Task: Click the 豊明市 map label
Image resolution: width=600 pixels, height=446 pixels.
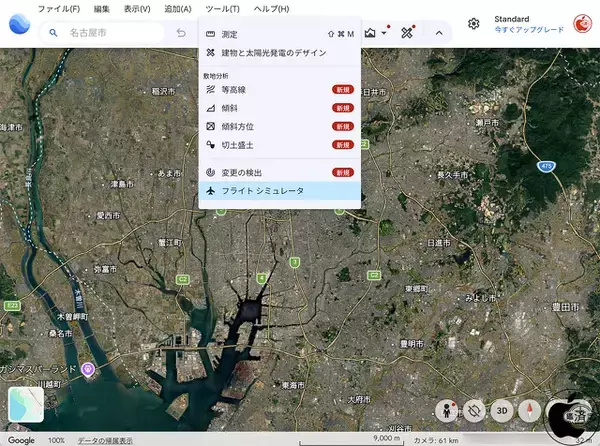Action: (x=412, y=344)
